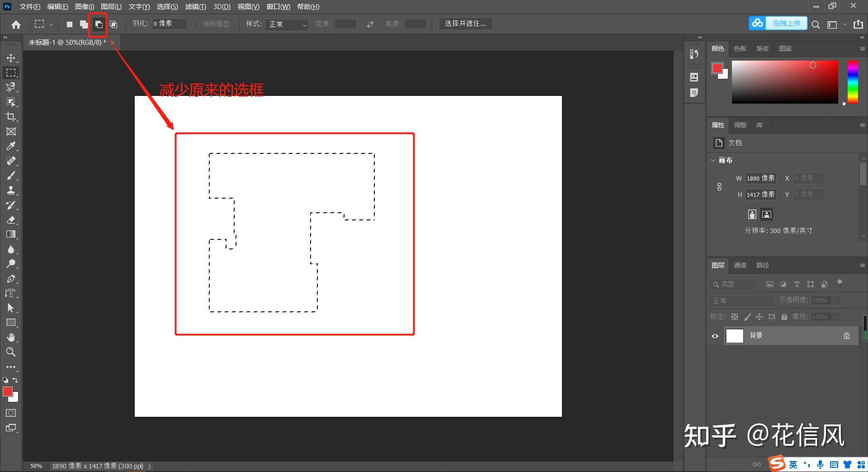This screenshot has width=868, height=472.
Task: Open the Color panel options menu
Action: [x=862, y=48]
